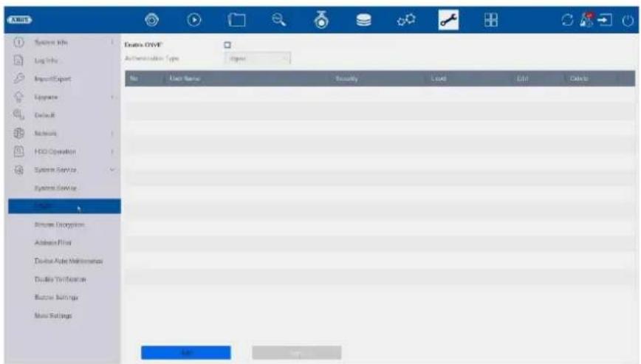Open the More Settings submenu item

click(53, 316)
